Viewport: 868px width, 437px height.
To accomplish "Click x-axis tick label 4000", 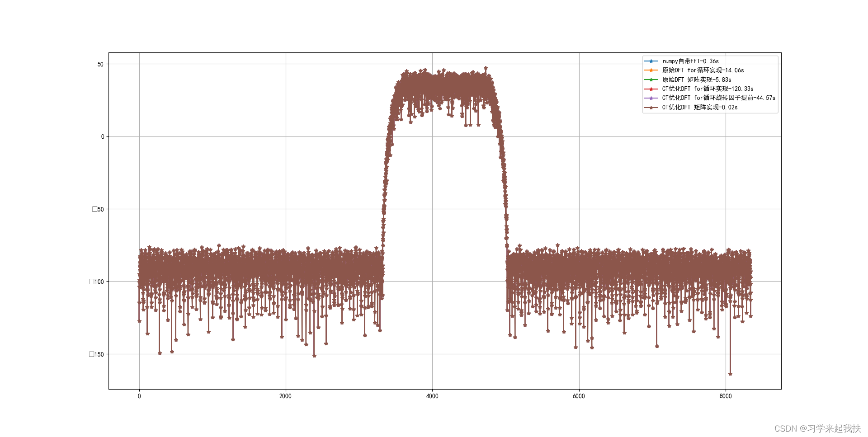I will point(432,396).
